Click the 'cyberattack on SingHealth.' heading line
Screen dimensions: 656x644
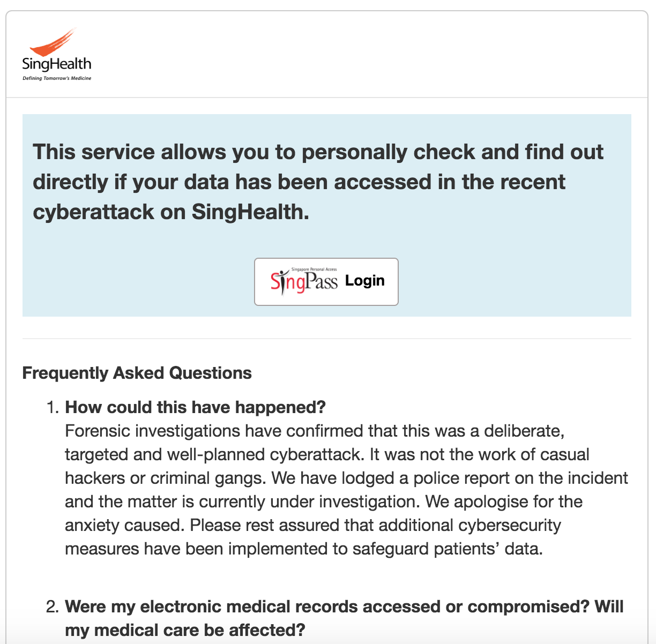[x=171, y=212]
